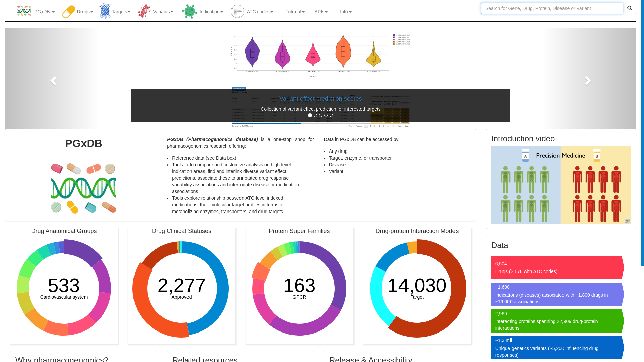Select the fourth carousel indicator dot
Viewport: 644px width, 362px height.
326,115
